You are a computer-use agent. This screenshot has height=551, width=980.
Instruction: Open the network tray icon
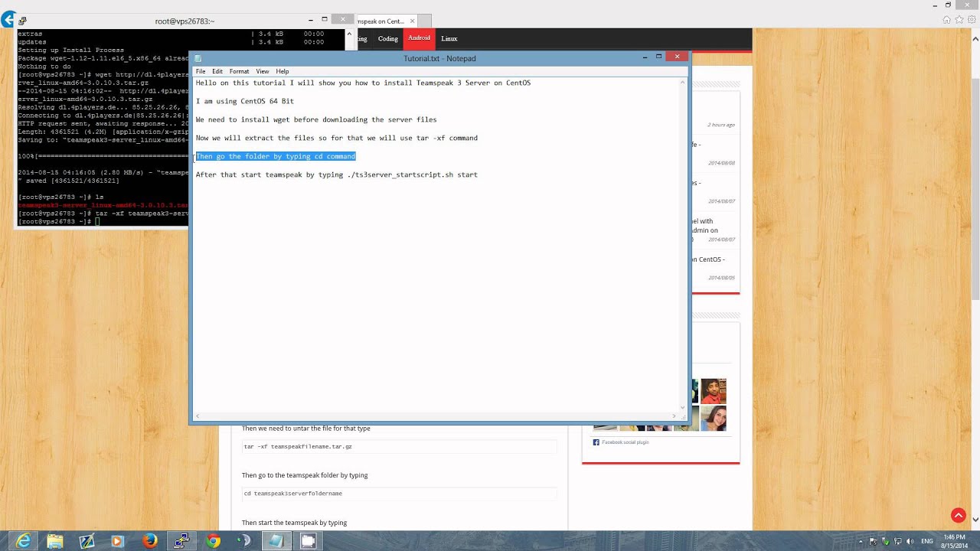(897, 542)
